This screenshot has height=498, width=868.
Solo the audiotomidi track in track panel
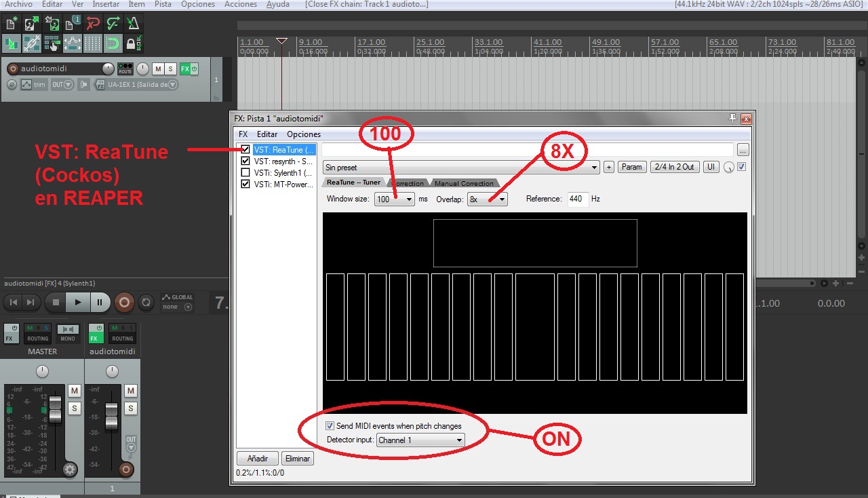tap(170, 69)
